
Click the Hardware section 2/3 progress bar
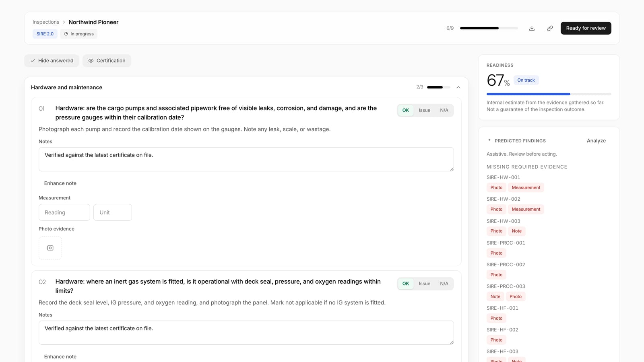pyautogui.click(x=438, y=87)
